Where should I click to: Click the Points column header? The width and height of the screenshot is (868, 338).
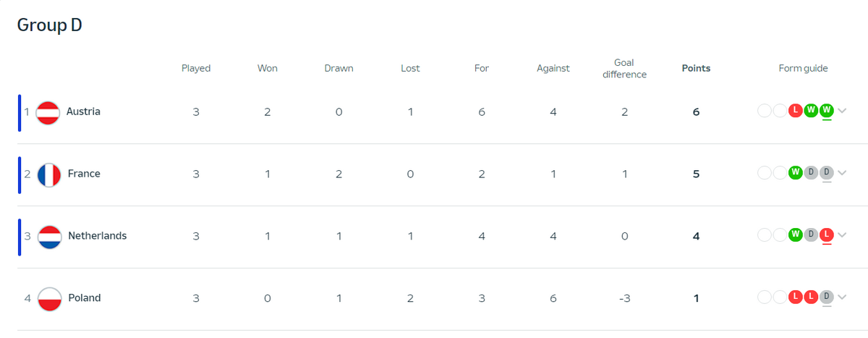(x=696, y=69)
